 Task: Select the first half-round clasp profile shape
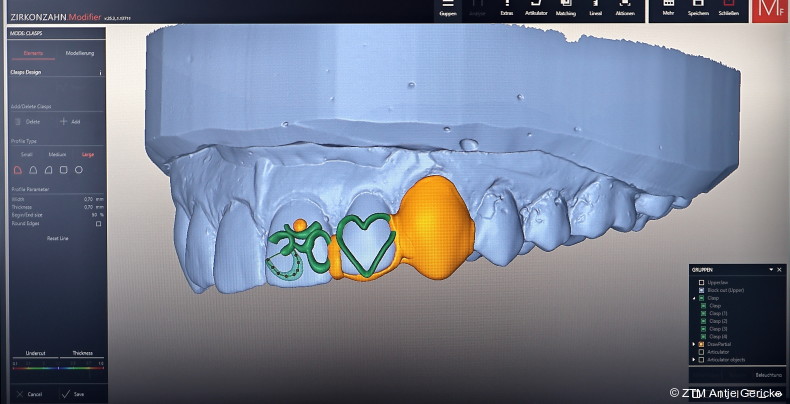click(x=17, y=171)
